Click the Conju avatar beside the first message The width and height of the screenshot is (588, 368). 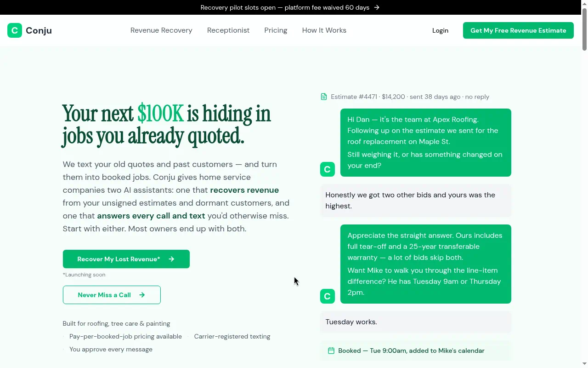coord(328,169)
